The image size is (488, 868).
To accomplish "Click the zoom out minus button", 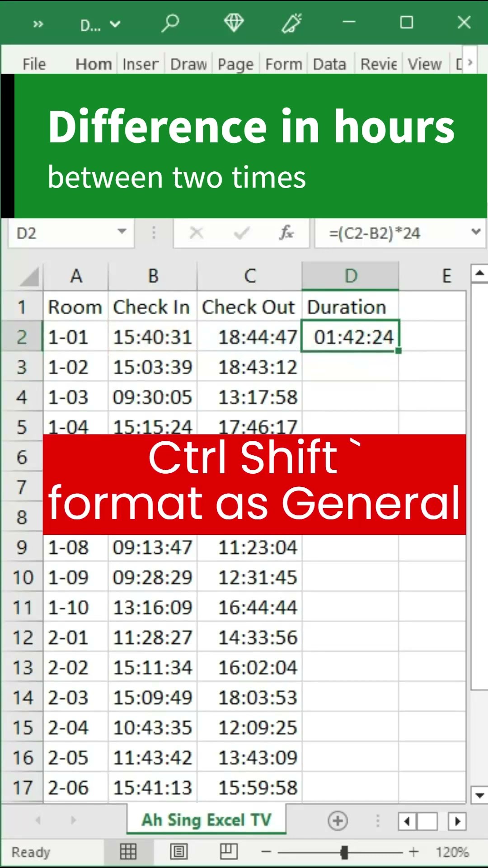I will 266,852.
